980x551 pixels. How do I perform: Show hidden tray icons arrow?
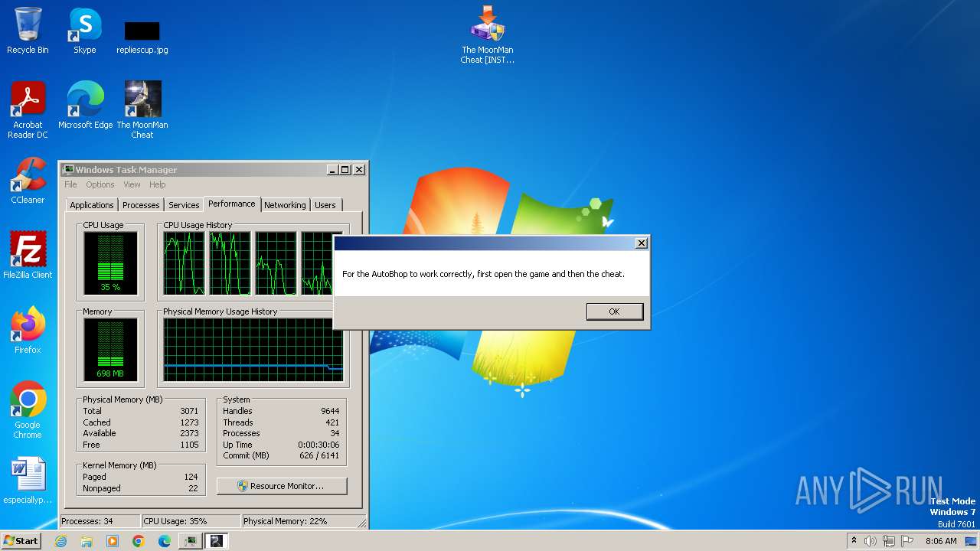point(854,541)
